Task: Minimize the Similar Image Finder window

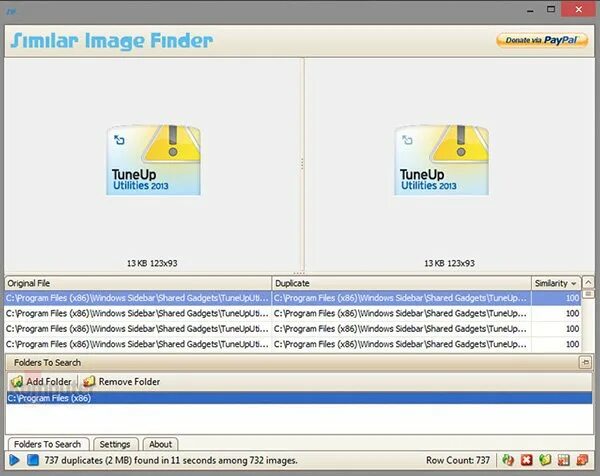Action: pos(530,10)
